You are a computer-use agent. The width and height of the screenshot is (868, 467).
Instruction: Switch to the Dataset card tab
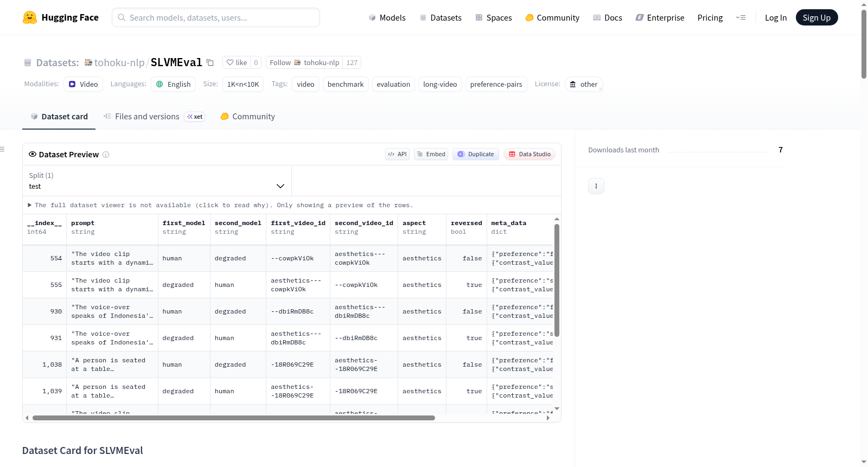click(x=59, y=117)
